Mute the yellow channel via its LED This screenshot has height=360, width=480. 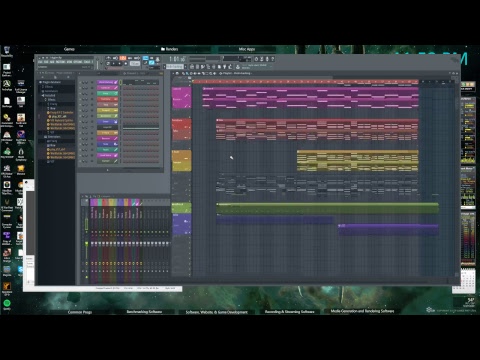pyautogui.click(x=80, y=110)
